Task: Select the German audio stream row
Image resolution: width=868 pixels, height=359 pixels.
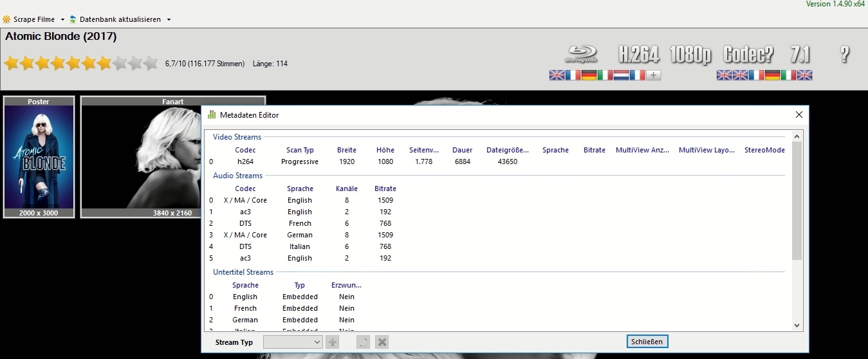Action: coord(302,235)
